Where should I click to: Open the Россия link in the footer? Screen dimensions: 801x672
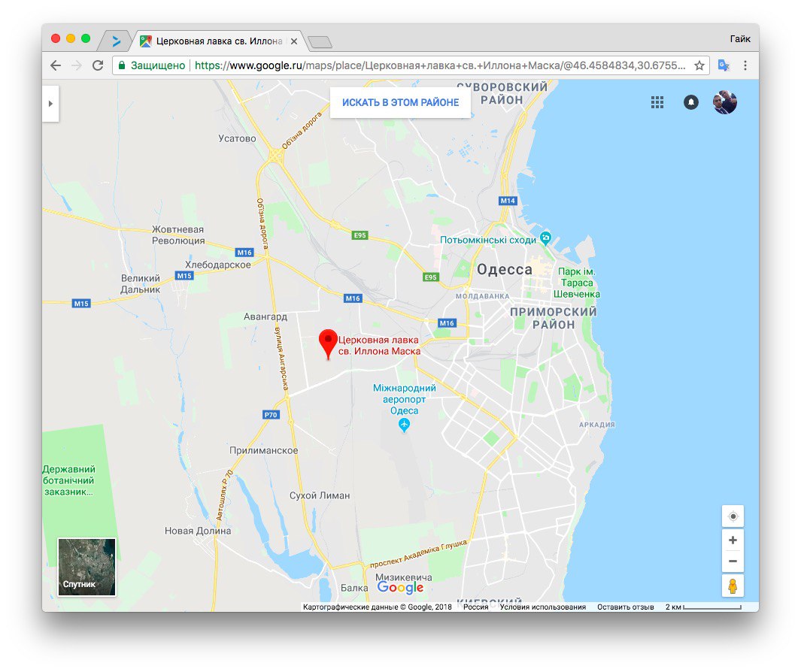pos(475,607)
